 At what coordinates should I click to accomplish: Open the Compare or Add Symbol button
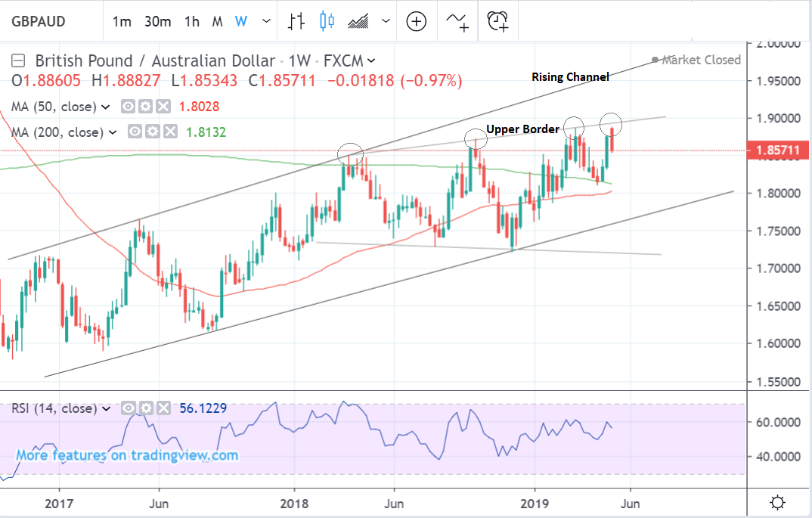tap(417, 21)
